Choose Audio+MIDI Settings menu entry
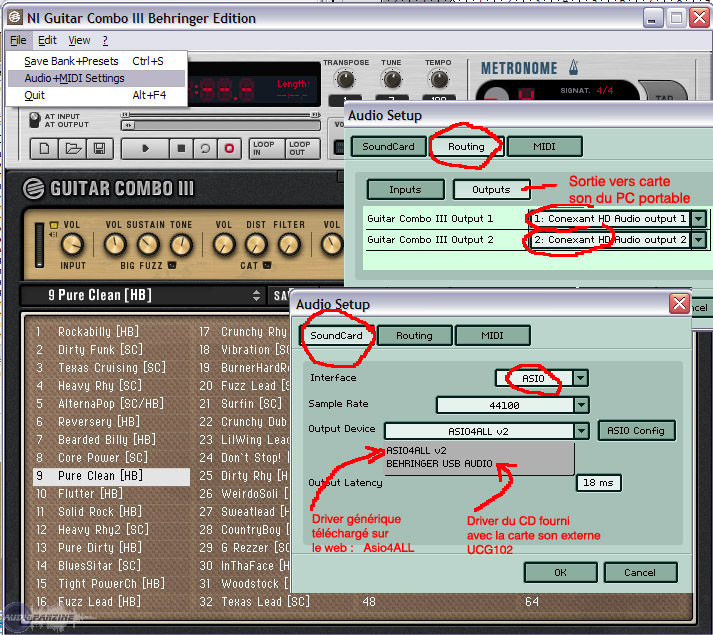This screenshot has width=713, height=635. click(96, 78)
